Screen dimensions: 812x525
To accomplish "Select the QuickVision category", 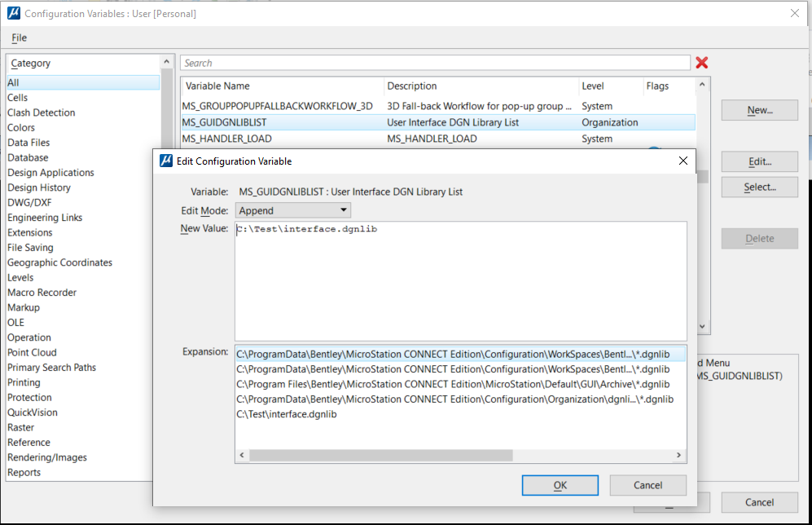I will (x=80, y=413).
